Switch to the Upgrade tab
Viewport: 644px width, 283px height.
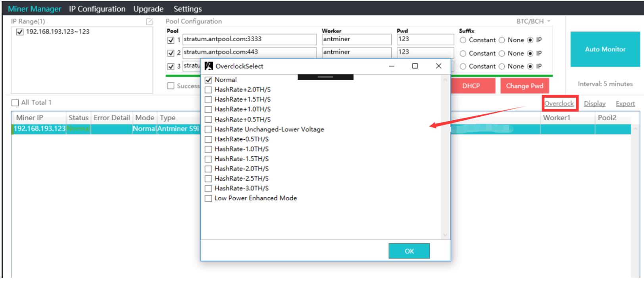coord(148,9)
